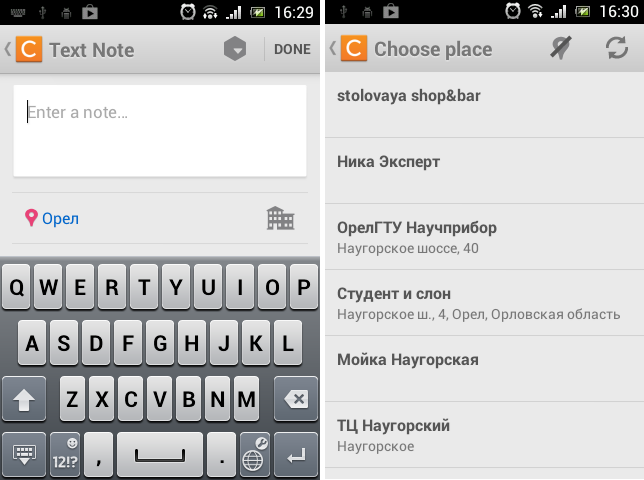644x480 pixels.
Task: Tap the H key on keyboard
Action: coord(192,343)
